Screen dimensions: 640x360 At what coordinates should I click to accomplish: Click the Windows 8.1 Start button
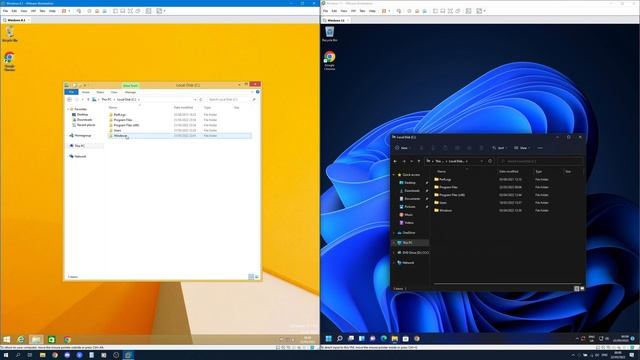click(7, 340)
